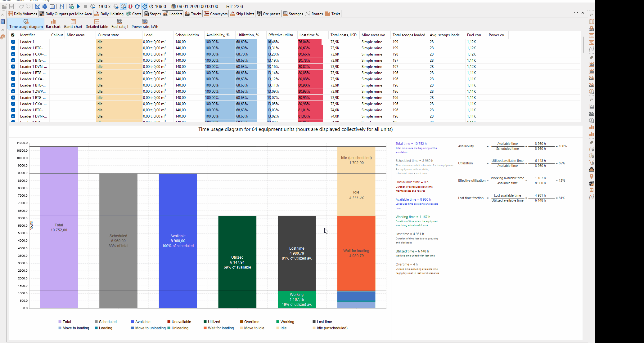Click the loaders table vertical scrollbar

[583, 45]
